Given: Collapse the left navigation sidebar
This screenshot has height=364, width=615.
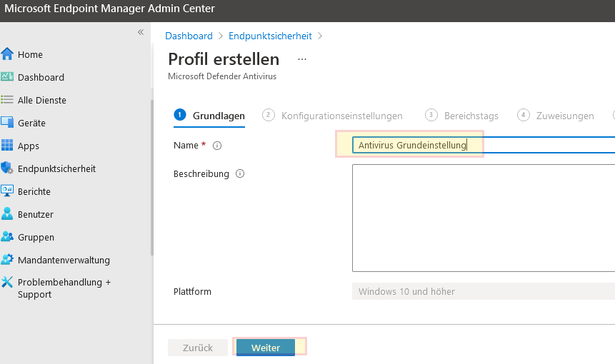Looking at the screenshot, I should [x=141, y=32].
